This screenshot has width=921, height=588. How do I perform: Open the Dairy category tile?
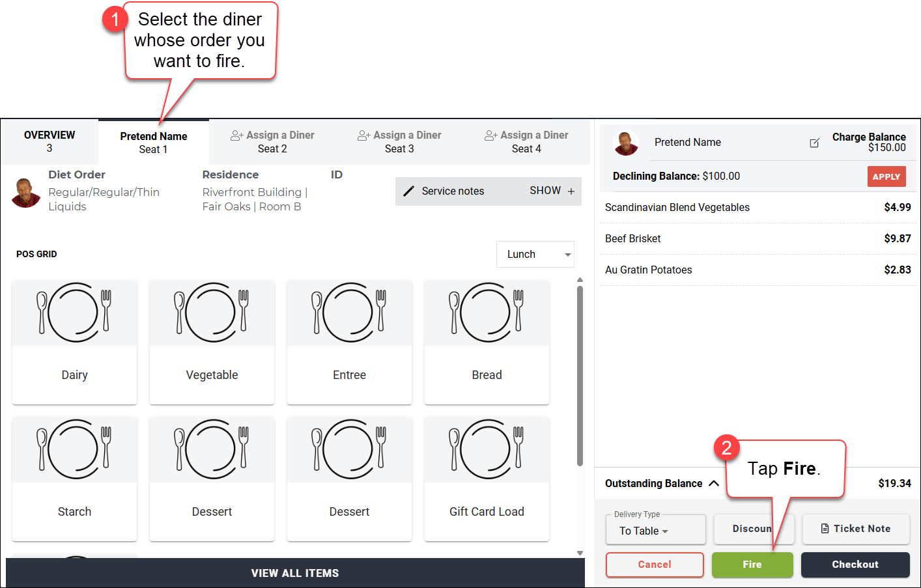(x=74, y=342)
